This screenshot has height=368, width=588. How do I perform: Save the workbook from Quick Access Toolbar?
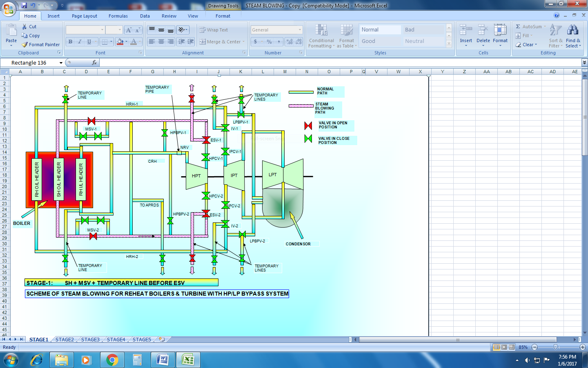click(24, 5)
